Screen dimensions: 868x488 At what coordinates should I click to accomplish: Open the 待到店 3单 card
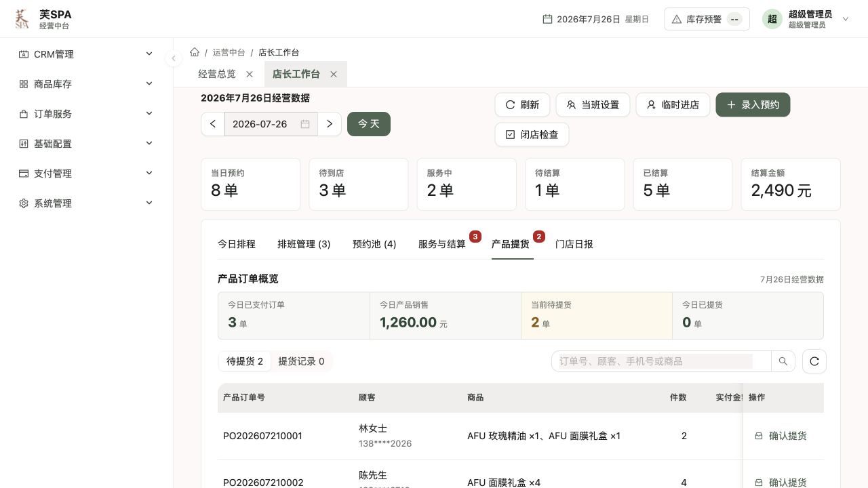click(x=359, y=184)
